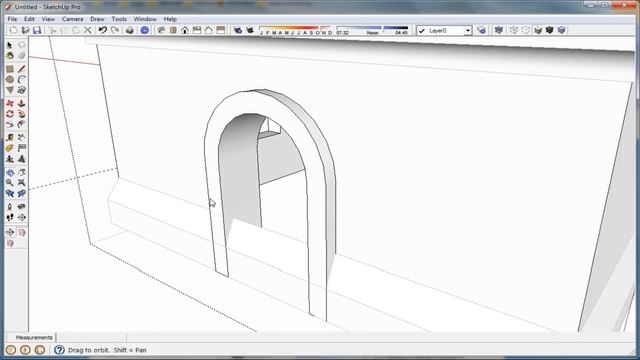Viewport: 640px width, 360px height.
Task: Open the Shadow Settings dialog icon
Action: pyautogui.click(x=238, y=30)
